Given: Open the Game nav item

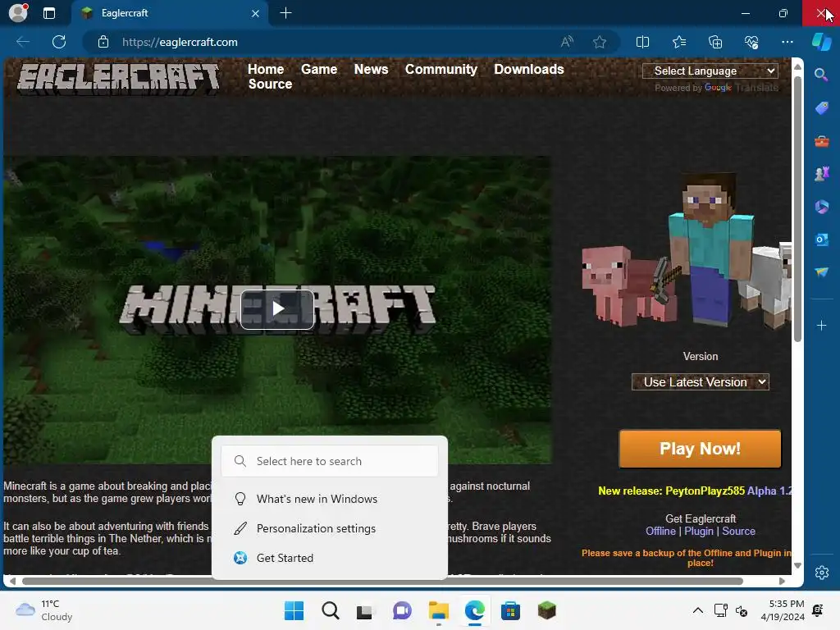Looking at the screenshot, I should [x=319, y=69].
